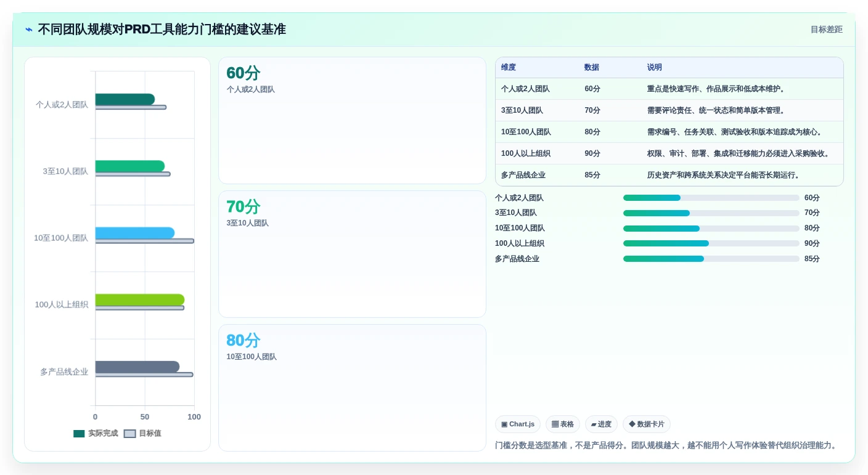The height and width of the screenshot is (475, 868).
Task: Click the blue bar for 10至100人团队
Action: 135,233
